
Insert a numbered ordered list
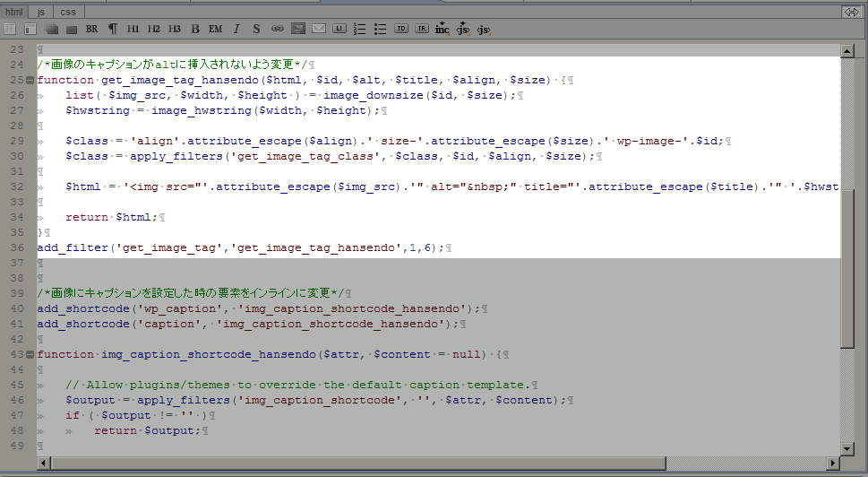359,29
